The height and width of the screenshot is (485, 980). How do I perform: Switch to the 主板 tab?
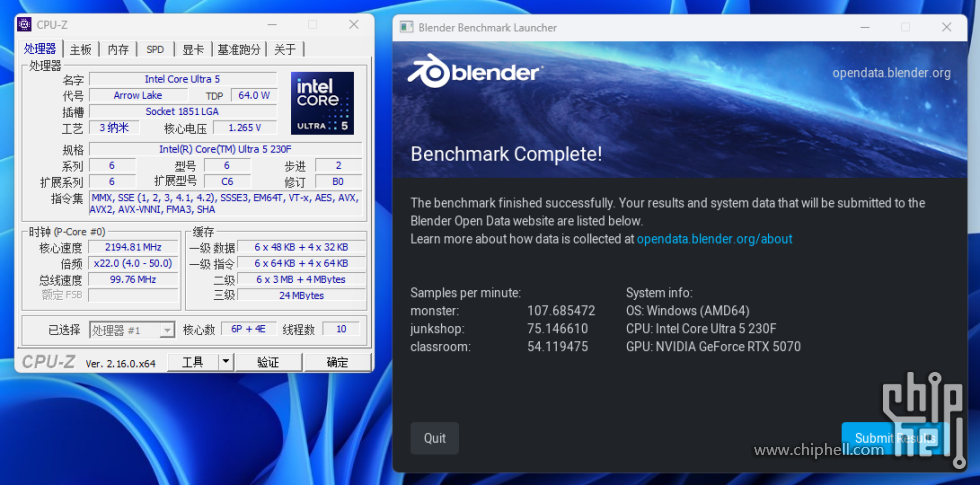tap(81, 49)
